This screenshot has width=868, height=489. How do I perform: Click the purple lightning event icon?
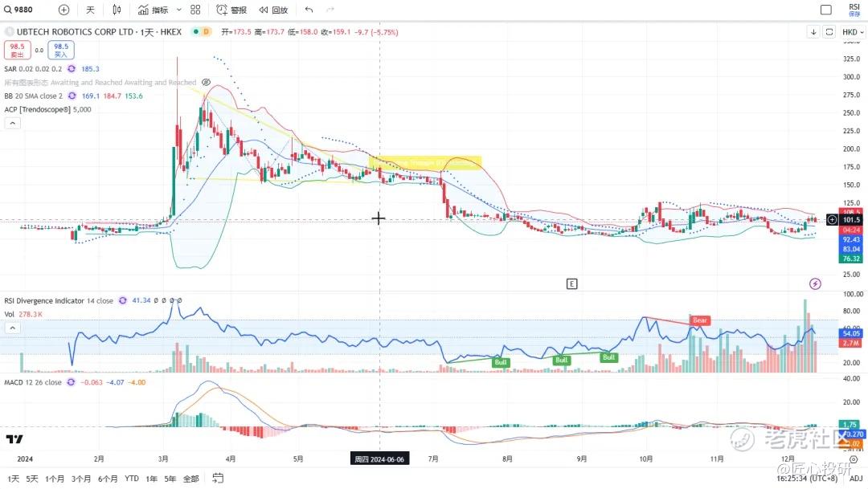815,283
